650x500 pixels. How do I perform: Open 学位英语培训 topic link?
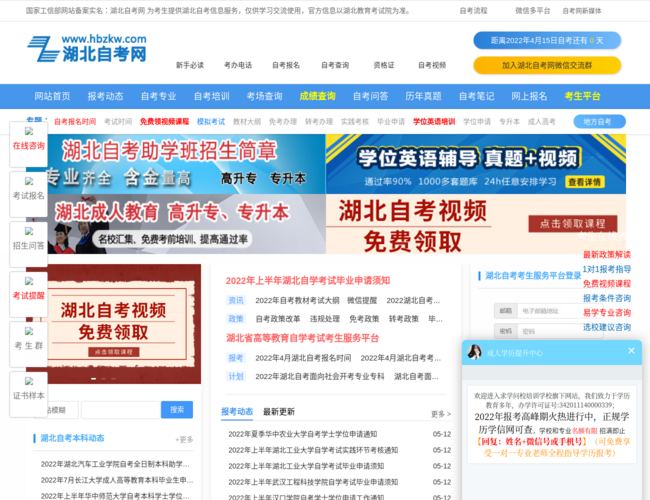click(x=434, y=121)
